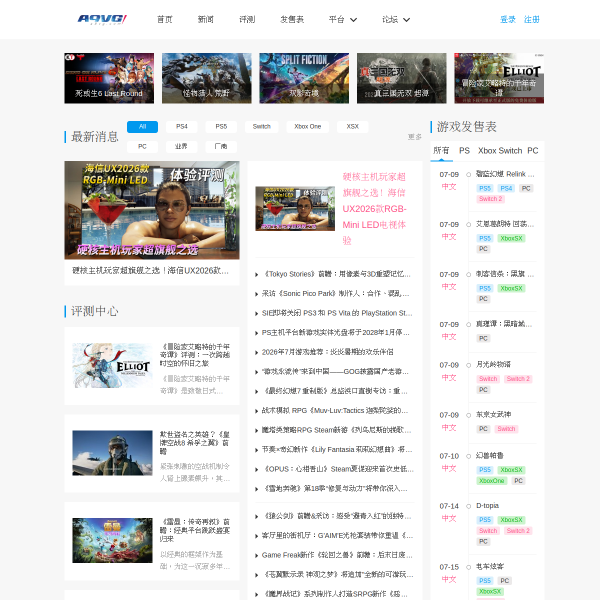
Task: Open the 雷曼：传奇再现 review title
Action: 195,530
